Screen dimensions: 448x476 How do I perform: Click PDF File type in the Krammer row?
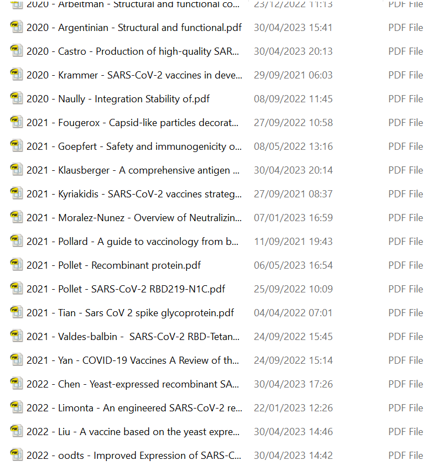point(405,75)
